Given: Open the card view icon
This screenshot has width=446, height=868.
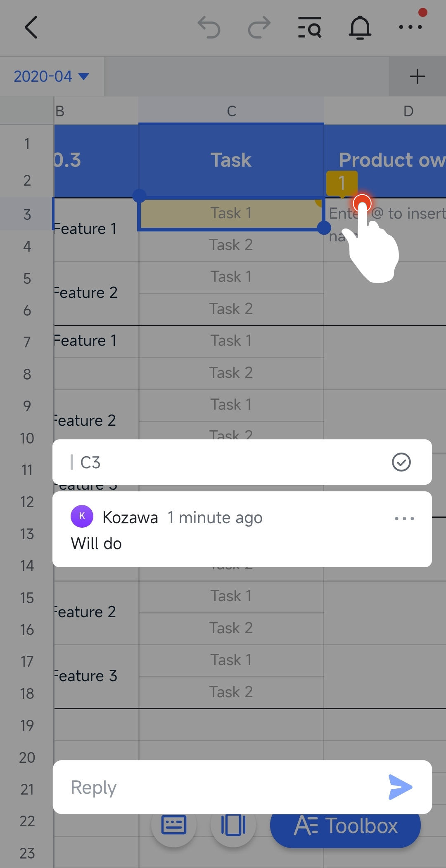Looking at the screenshot, I should point(233,825).
